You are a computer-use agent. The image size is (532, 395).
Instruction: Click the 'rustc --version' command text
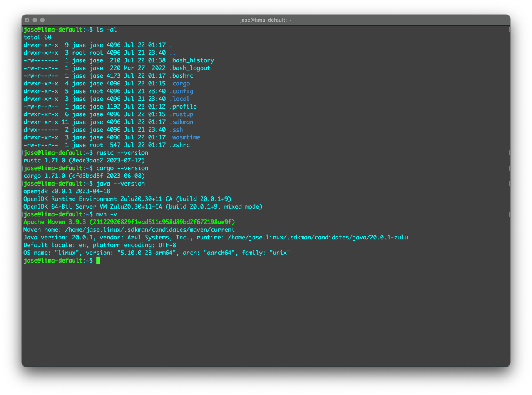click(x=122, y=153)
